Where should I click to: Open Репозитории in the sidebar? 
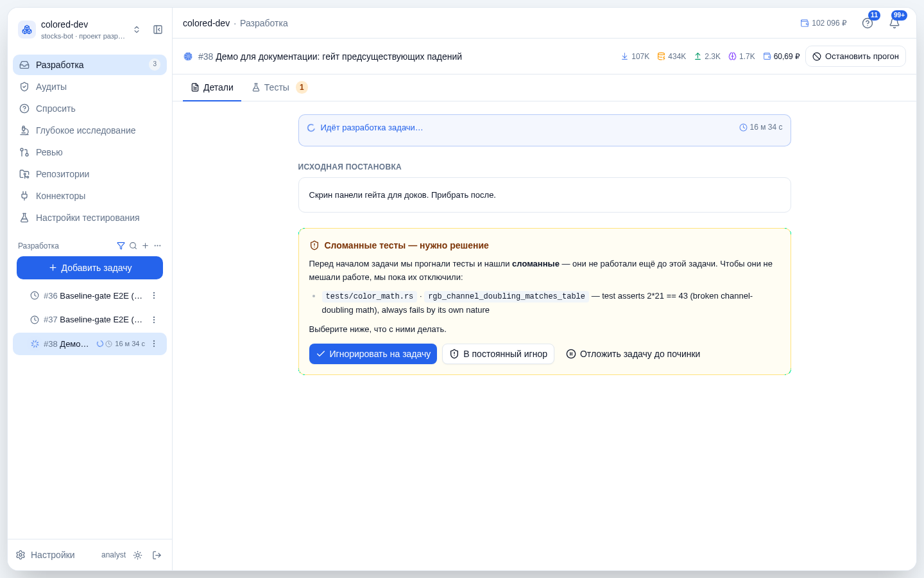pyautogui.click(x=90, y=174)
